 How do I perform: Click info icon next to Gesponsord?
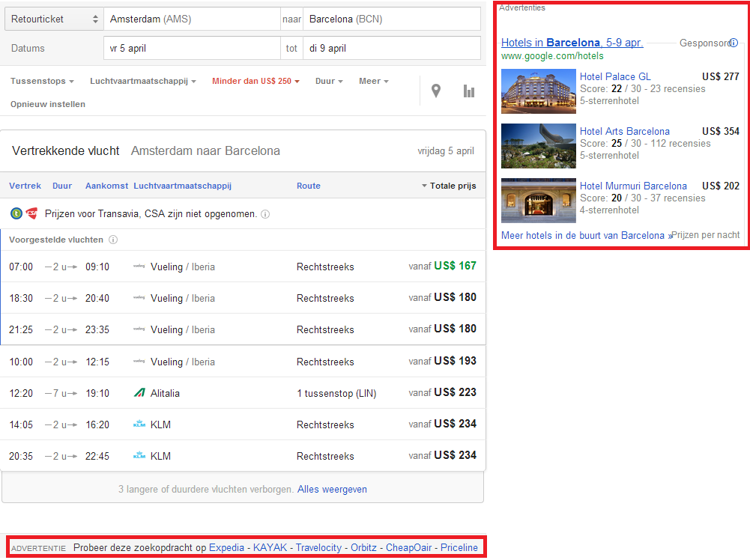(x=734, y=43)
